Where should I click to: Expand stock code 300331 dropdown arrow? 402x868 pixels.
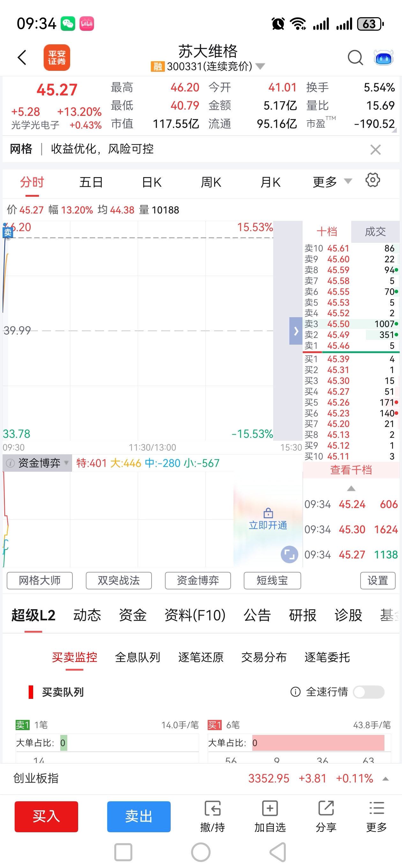260,66
